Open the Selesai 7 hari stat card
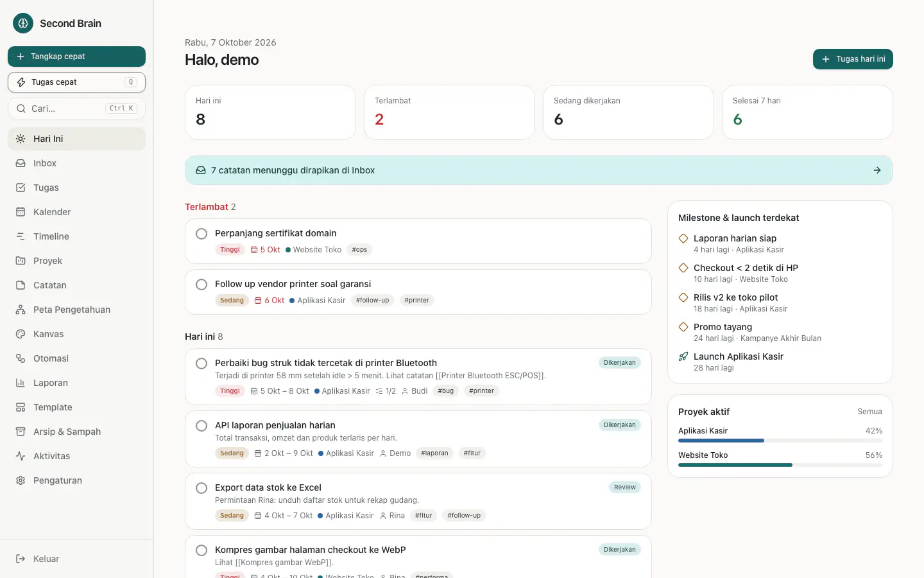The height and width of the screenshot is (578, 924). point(807,112)
